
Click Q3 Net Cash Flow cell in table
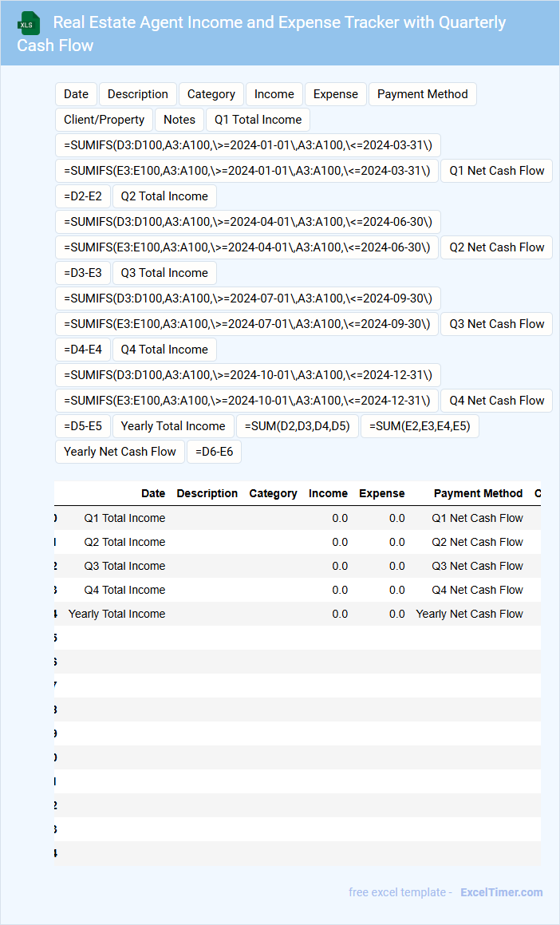point(478,567)
